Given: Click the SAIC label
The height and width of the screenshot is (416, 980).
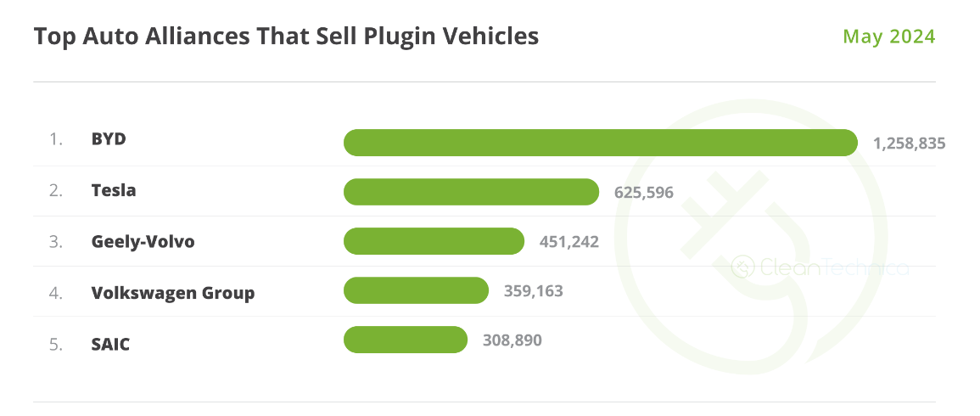Looking at the screenshot, I should tap(111, 345).
